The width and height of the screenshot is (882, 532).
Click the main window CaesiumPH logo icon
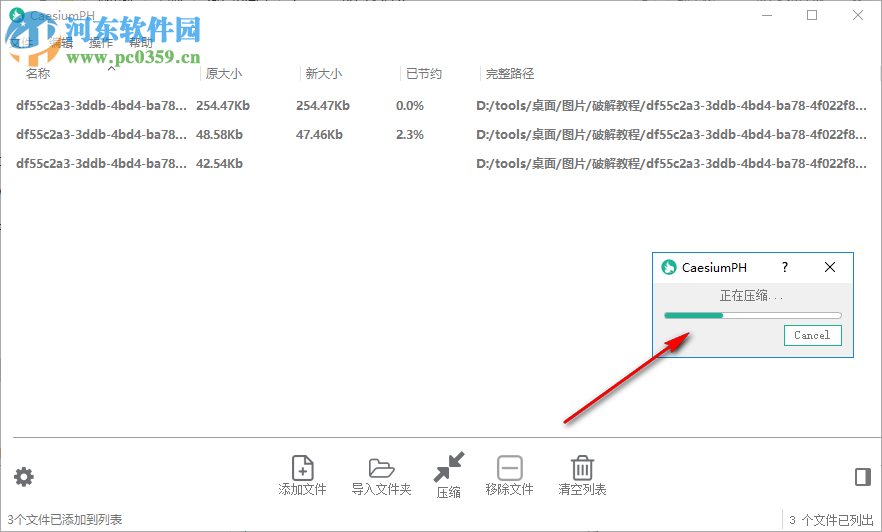tap(17, 15)
